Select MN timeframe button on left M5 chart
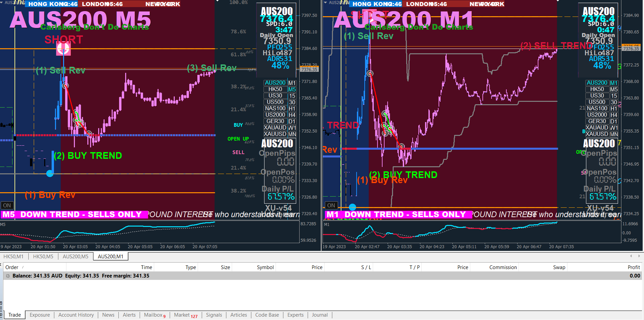This screenshot has height=320, width=644. click(x=292, y=134)
